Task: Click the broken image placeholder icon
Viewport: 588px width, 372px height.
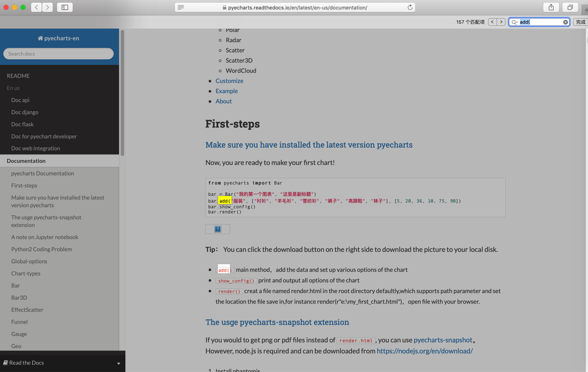Action: pos(218,229)
